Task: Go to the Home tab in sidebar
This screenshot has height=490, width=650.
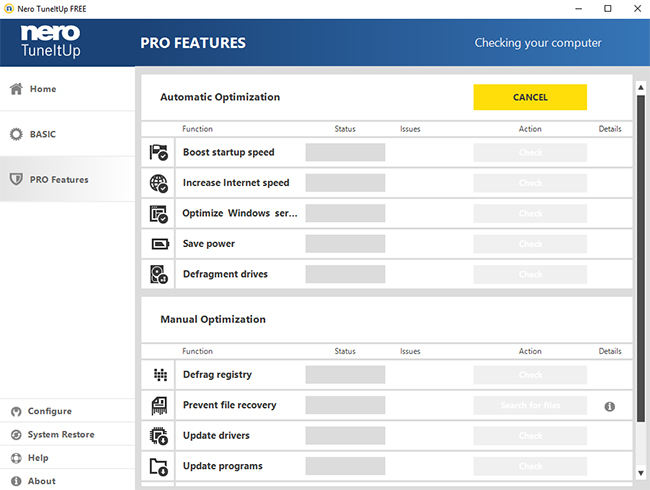Action: pyautogui.click(x=43, y=89)
